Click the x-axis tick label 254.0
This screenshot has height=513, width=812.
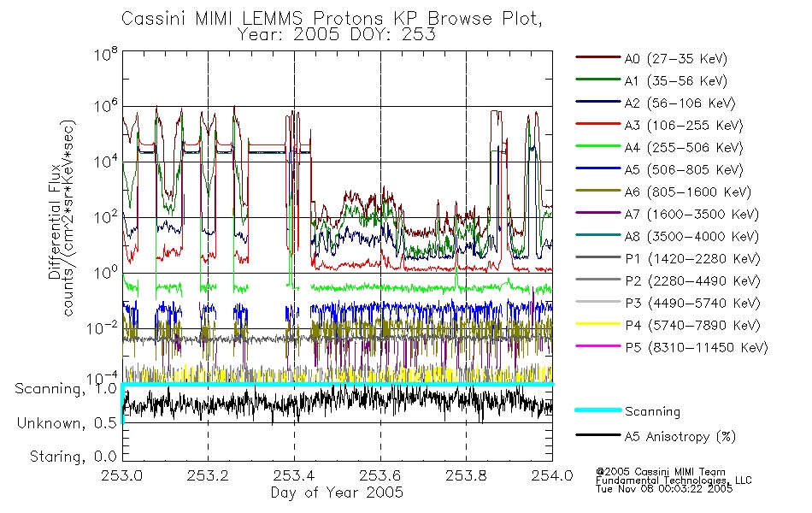(552, 475)
